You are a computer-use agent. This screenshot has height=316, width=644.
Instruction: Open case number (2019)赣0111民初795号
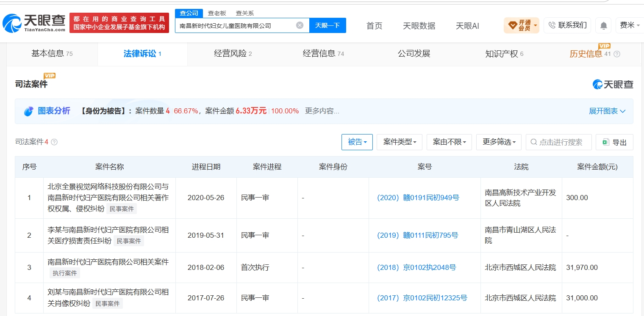point(418,235)
